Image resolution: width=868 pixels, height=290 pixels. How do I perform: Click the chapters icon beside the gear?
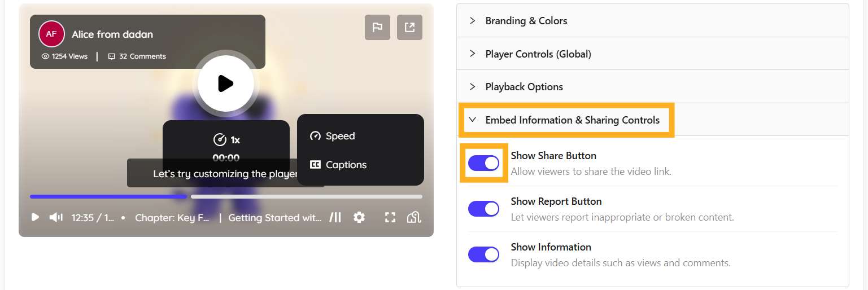point(336,217)
